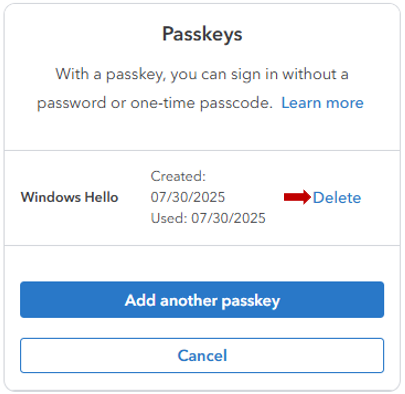
Task: Click the word "passkey" on blue button
Action: click(251, 301)
